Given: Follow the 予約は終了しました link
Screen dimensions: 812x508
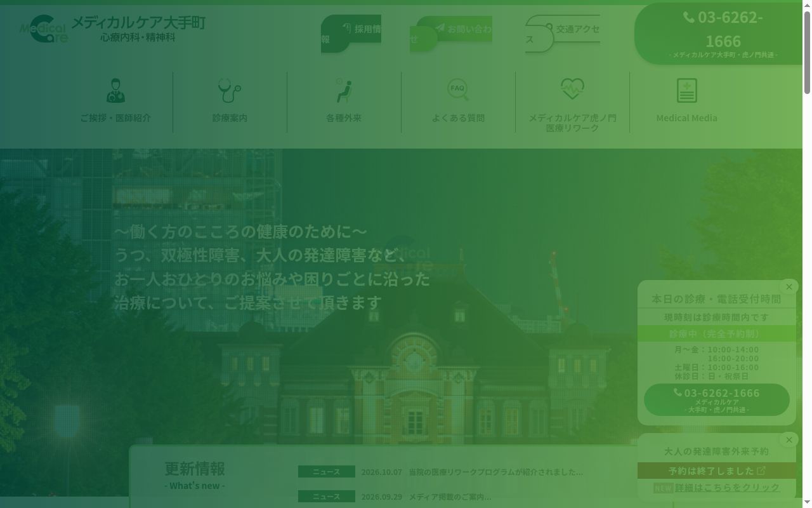Looking at the screenshot, I should (717, 471).
